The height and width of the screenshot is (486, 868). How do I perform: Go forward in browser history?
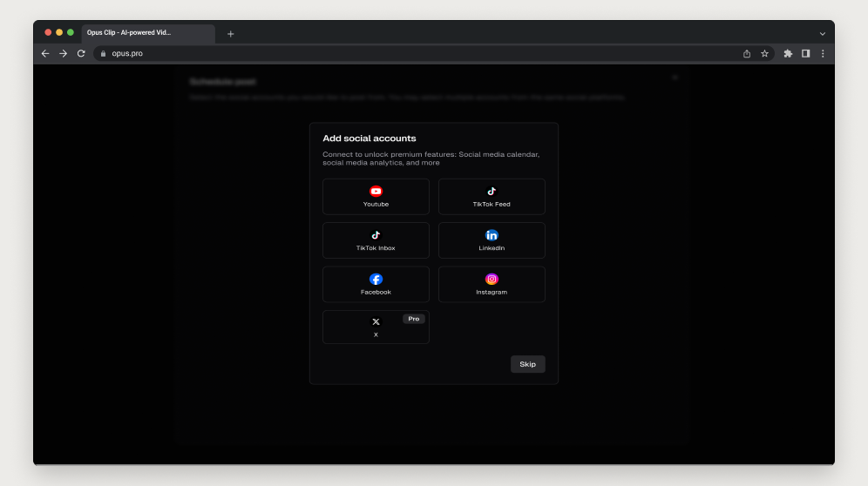coord(63,54)
